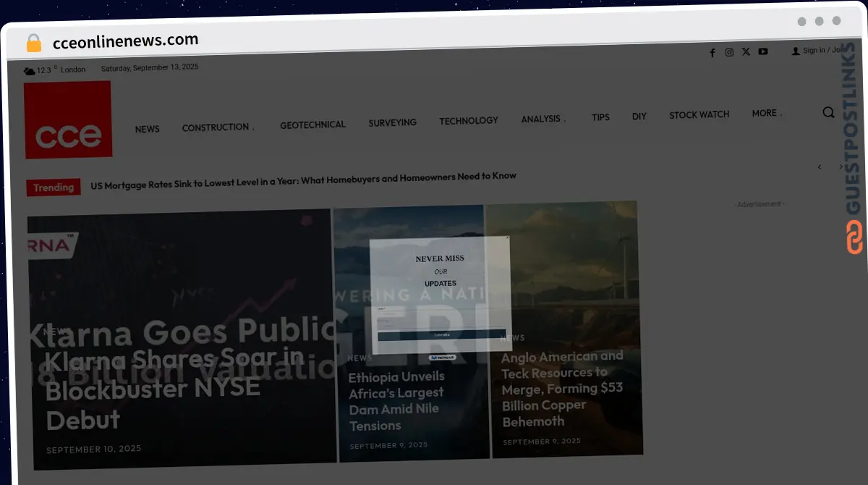Show previous trending headline arrow
Viewport: 868px width, 485px height.
click(x=820, y=167)
